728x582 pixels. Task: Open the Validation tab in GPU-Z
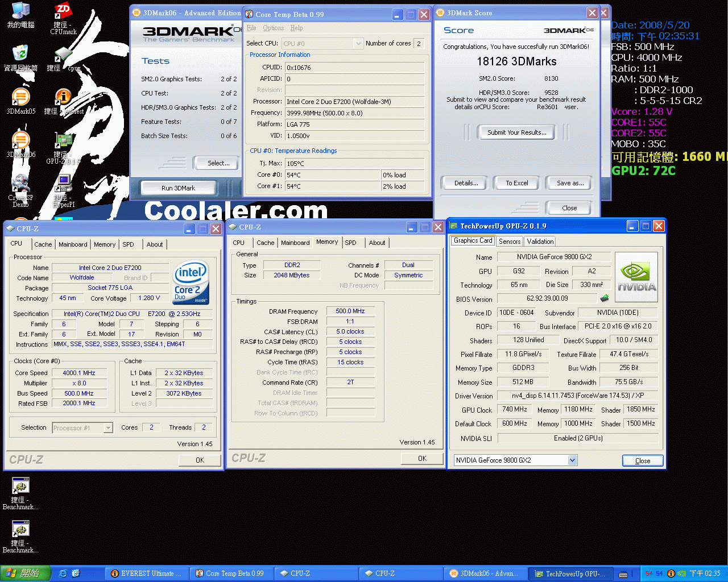click(540, 242)
